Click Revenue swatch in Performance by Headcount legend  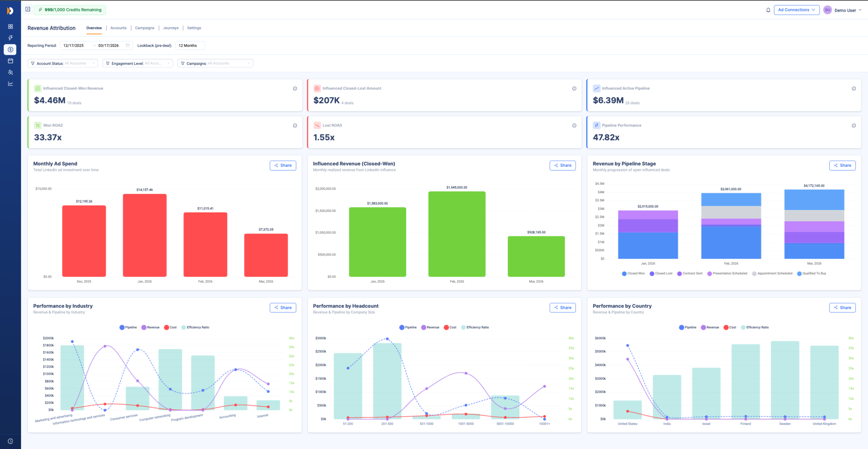(x=423, y=327)
